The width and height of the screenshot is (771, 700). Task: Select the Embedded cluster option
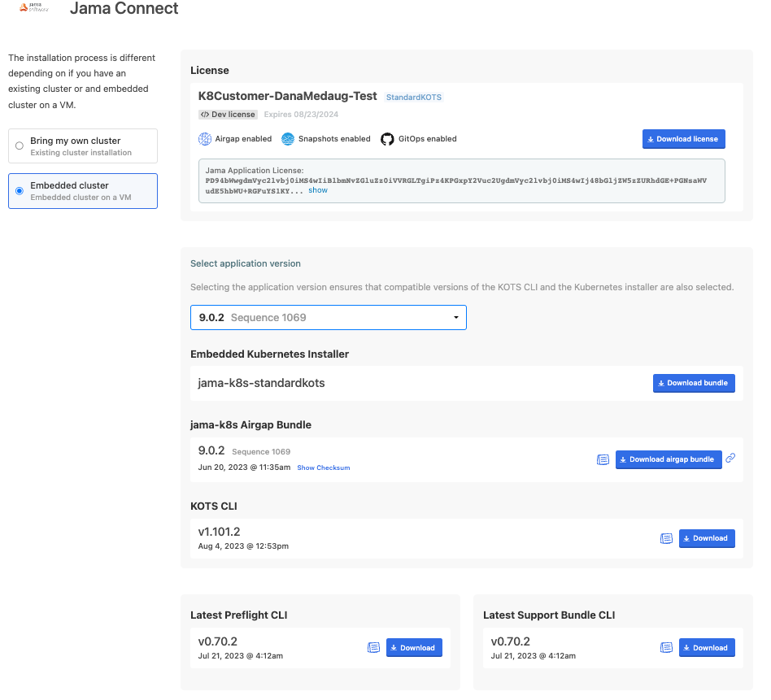pyautogui.click(x=19, y=191)
